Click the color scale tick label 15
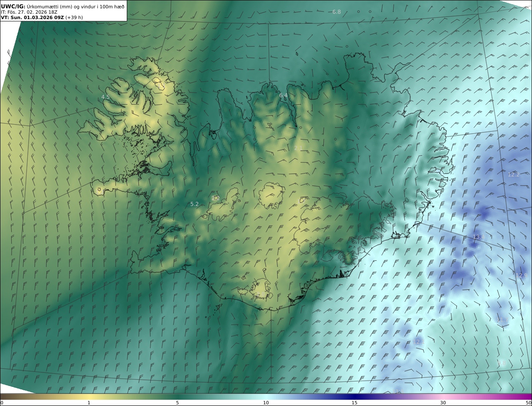This screenshot has width=532, height=406. [355, 403]
